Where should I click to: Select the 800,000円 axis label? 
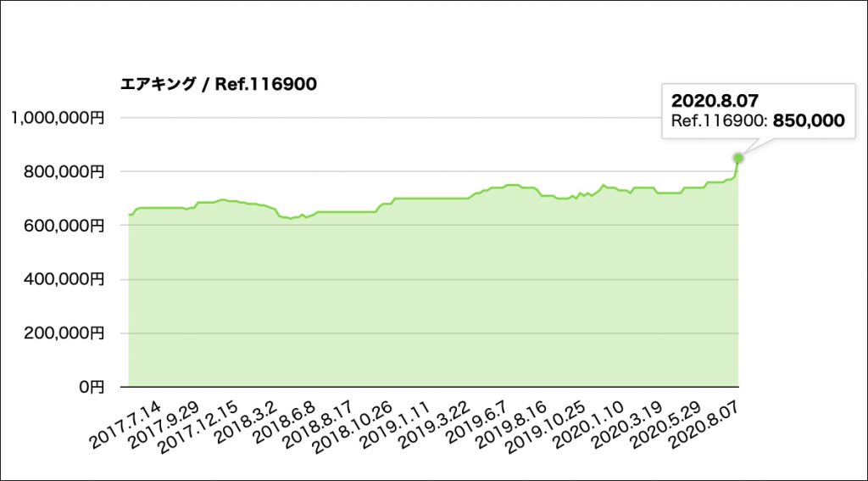pos(64,171)
